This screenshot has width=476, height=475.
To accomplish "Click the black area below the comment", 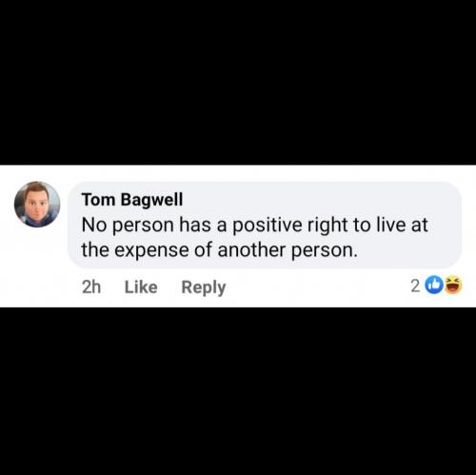I will coord(238,391).
